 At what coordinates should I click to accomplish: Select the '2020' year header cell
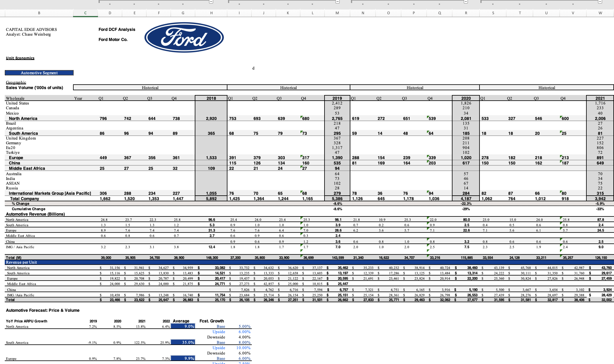coord(466,98)
